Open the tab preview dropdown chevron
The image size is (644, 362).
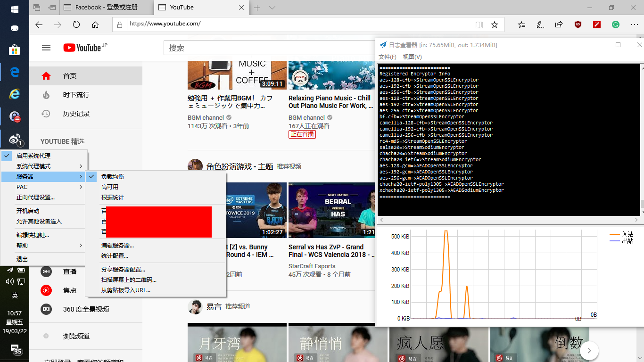click(x=272, y=8)
